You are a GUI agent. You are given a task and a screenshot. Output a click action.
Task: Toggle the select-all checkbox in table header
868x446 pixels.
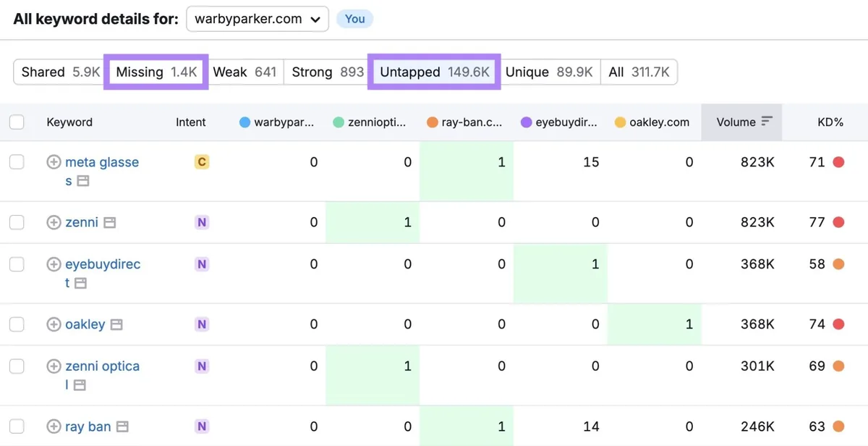coord(17,122)
